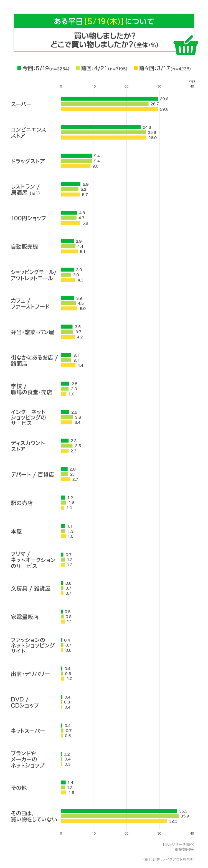Click the コンビニエンスストア yellow bar showing 26.0
The height and width of the screenshot is (868, 208).
pos(104,137)
